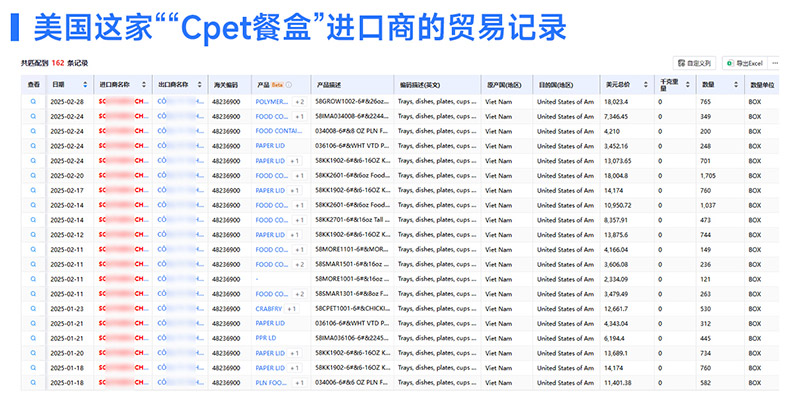Viewport: 800px width, 402px height.
Task: Open the PPR LD product link
Action: (266, 338)
